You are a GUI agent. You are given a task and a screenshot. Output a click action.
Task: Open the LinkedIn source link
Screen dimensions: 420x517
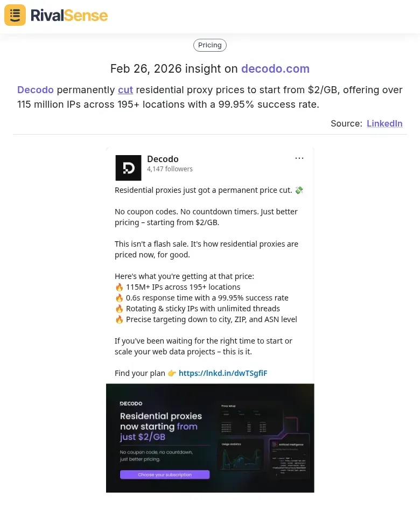(384, 123)
